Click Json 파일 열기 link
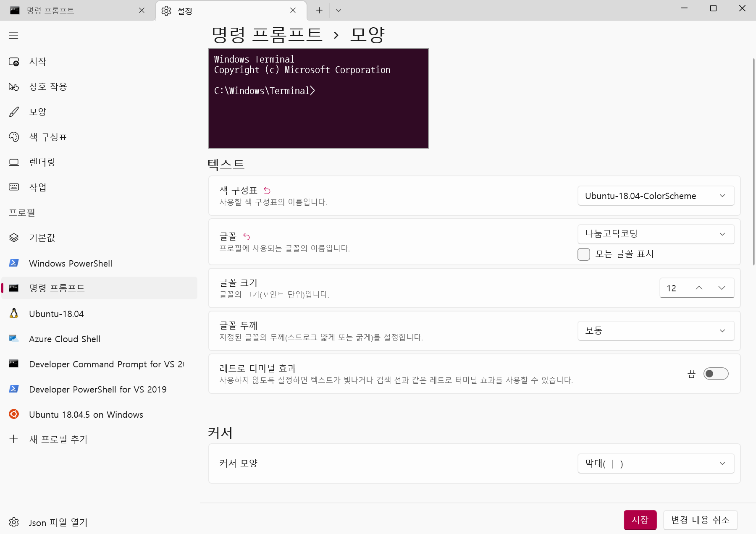The height and width of the screenshot is (534, 756). point(99,523)
